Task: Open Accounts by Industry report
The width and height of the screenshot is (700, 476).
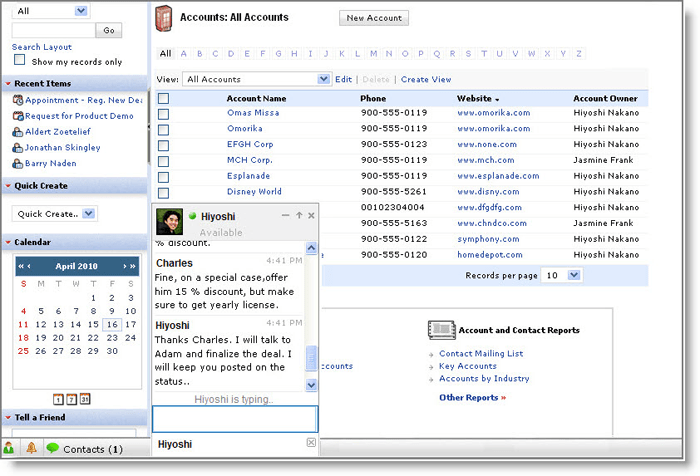Action: [x=484, y=378]
